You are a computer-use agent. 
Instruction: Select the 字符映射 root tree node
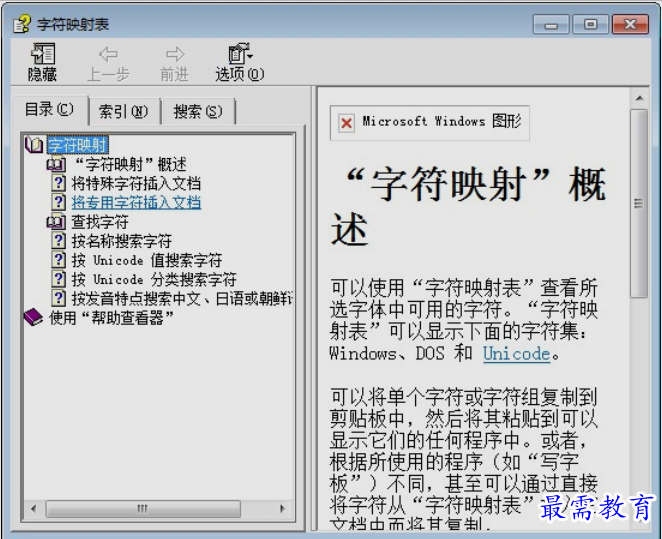pyautogui.click(x=77, y=145)
